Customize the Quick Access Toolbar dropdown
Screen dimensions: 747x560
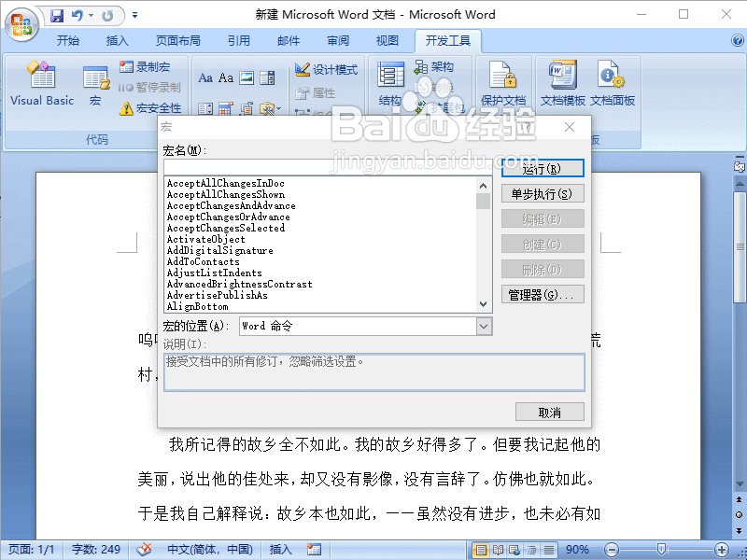134,16
